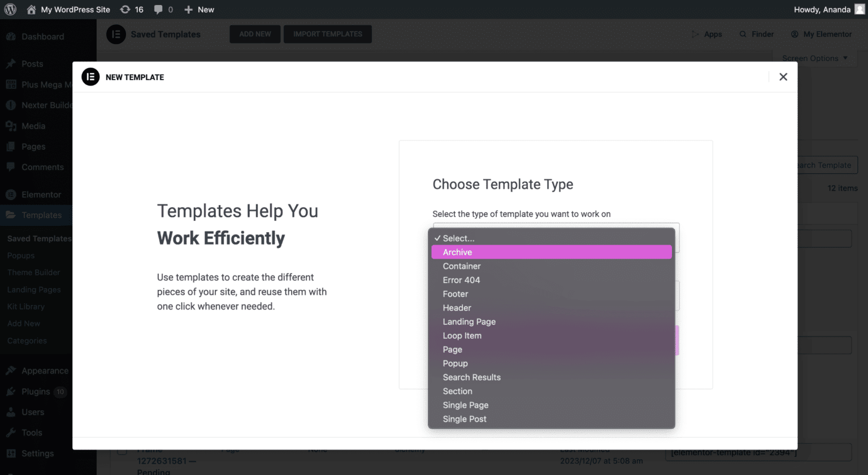Check the checkbox on the Frame 1272631581 row

[122, 450]
